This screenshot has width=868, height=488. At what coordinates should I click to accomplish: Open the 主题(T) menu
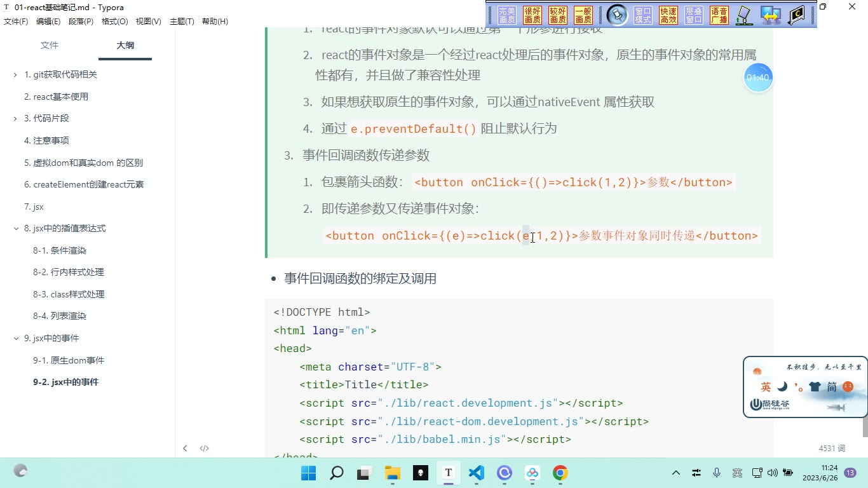[182, 22]
